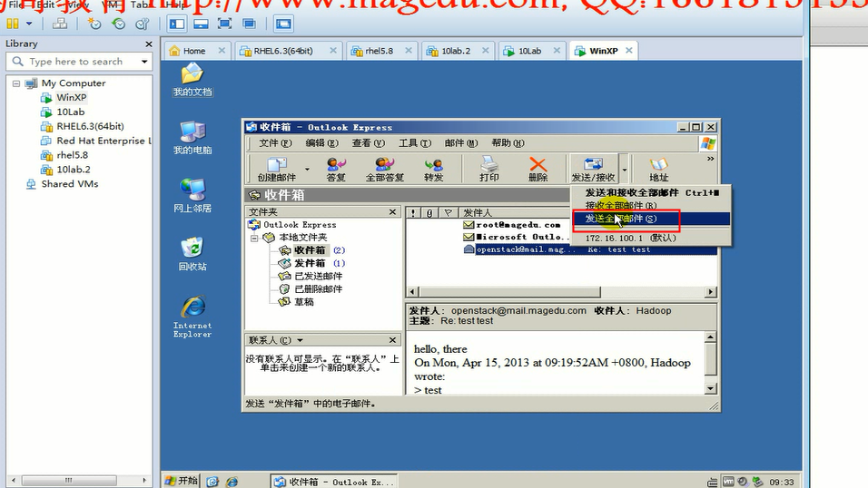The height and width of the screenshot is (488, 868).
Task: Open the power options dropdown arrow
Action: pyautogui.click(x=29, y=24)
